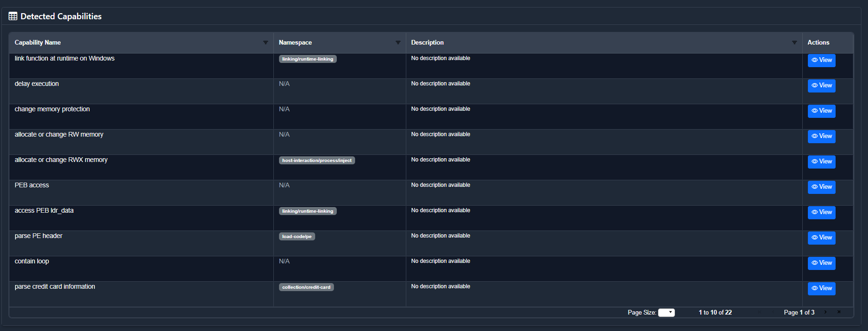Click the collection/credit-card namespace tag
This screenshot has width=868, height=331.
[306, 287]
